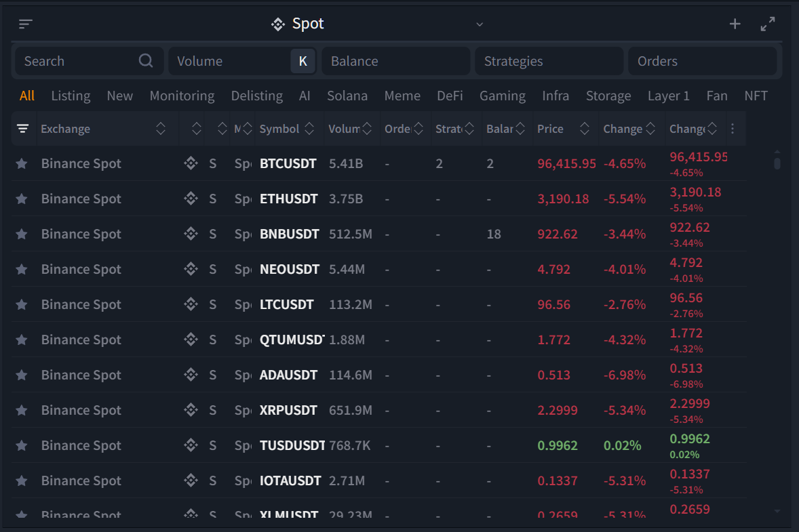Sort by the Volume column arrows

[366, 129]
